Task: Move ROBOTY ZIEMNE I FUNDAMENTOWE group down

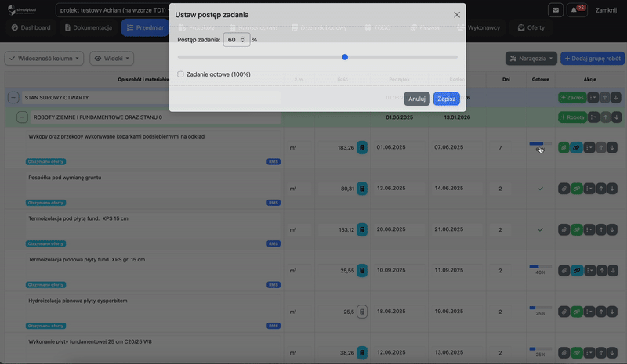Action: click(616, 117)
